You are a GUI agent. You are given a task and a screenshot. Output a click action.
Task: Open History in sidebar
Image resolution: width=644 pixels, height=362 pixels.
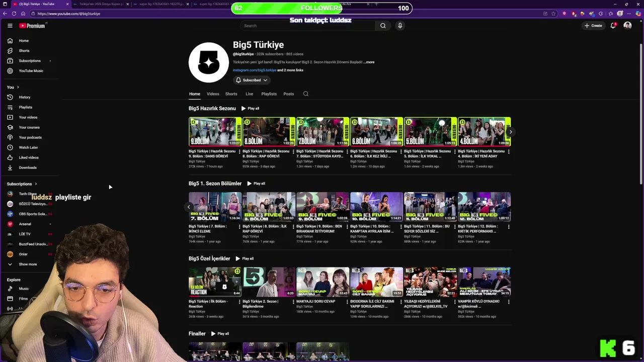coord(30,97)
